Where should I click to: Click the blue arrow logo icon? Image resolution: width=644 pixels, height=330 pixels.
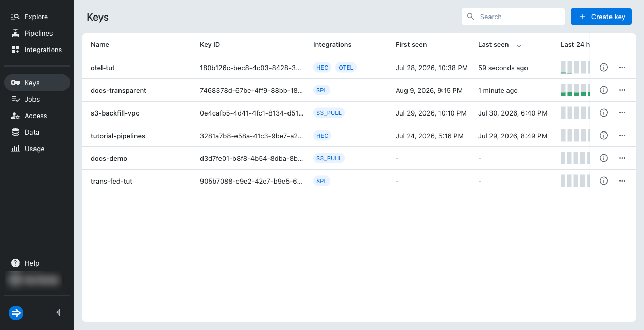(16, 312)
